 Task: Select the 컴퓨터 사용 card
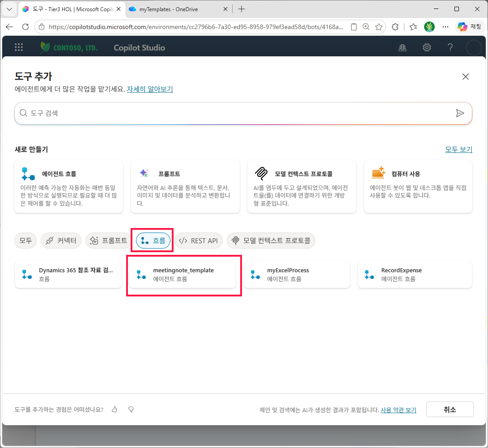coord(418,187)
